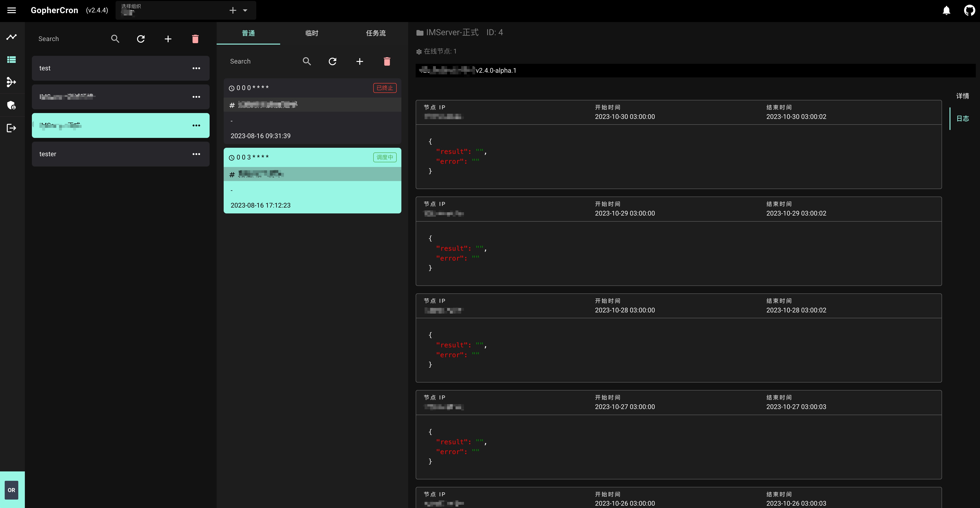Add organization with header plus icon
The width and height of the screenshot is (980, 508).
(x=233, y=11)
